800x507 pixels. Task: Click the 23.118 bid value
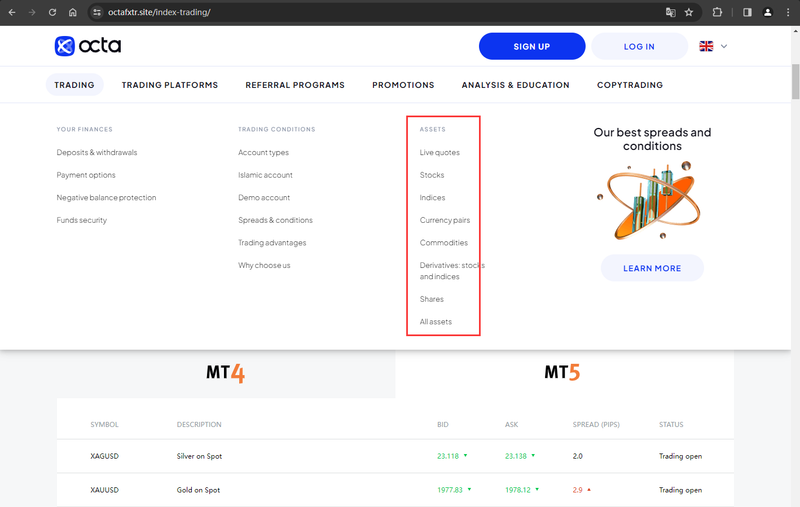click(x=448, y=456)
